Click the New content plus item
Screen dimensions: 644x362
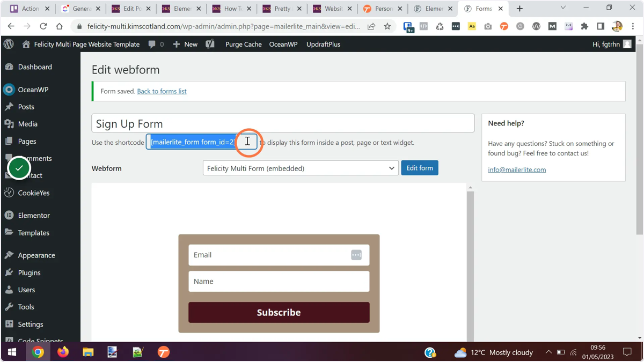pos(185,45)
